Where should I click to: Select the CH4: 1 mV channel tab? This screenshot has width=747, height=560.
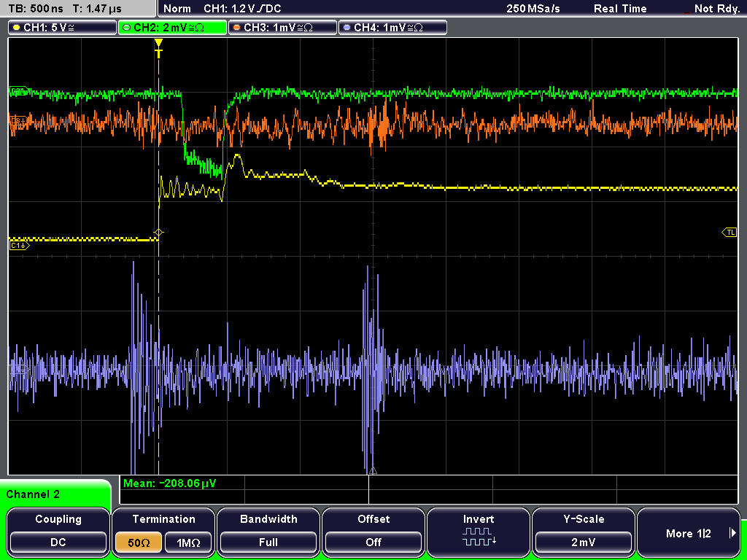(392, 28)
